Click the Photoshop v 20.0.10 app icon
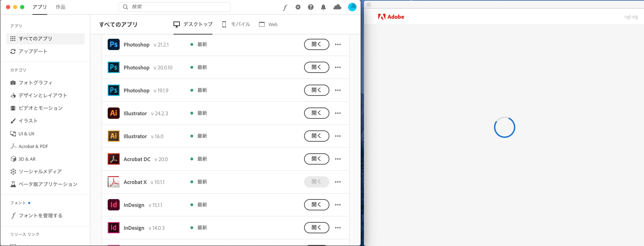The image size is (644, 246). [114, 67]
